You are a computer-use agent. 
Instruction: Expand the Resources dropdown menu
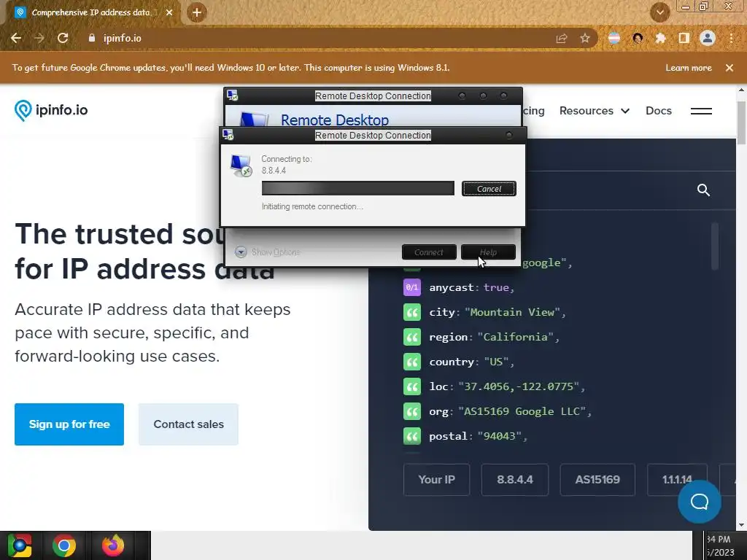point(595,111)
